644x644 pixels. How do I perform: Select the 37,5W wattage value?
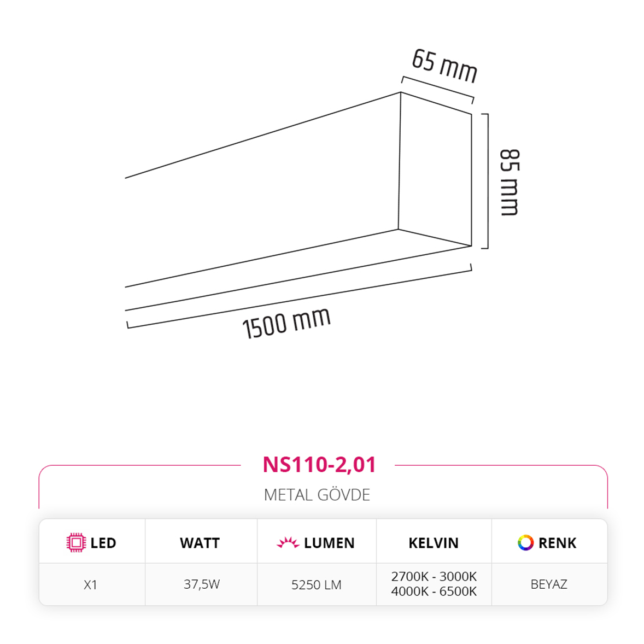[201, 584]
